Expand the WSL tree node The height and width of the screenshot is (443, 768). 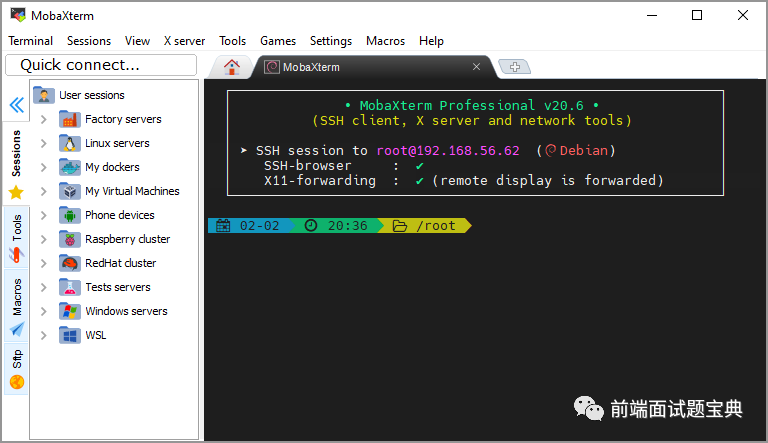[x=44, y=336]
